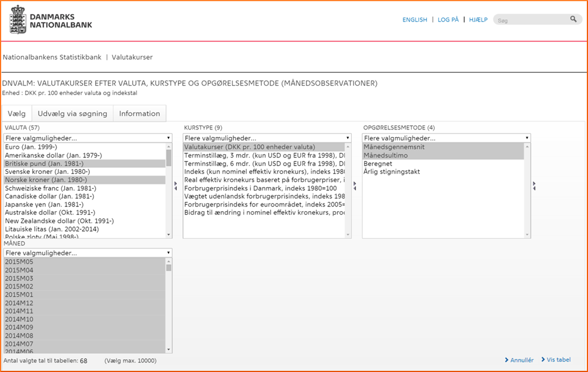Switch to the 'Udvælg via søgning' tab
The height and width of the screenshot is (372, 588).
[72, 114]
